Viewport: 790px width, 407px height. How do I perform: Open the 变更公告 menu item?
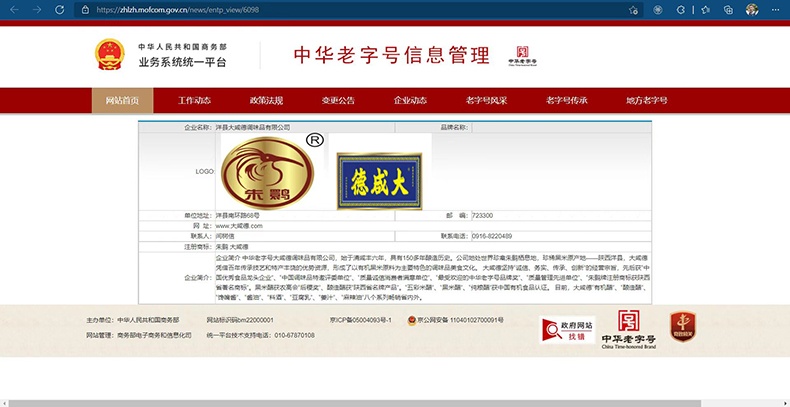coord(338,100)
